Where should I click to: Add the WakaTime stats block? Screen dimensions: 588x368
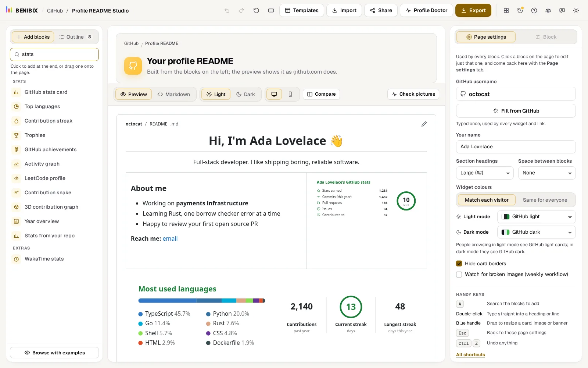click(54, 259)
